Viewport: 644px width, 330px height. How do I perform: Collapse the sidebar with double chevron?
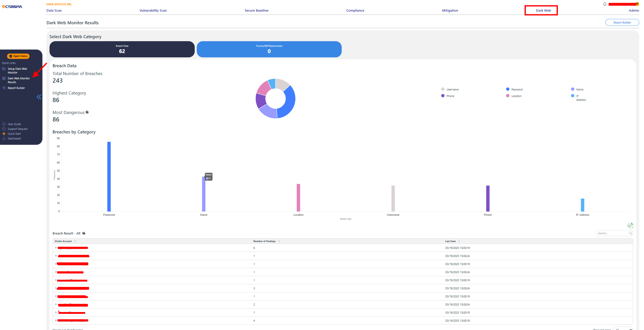point(39,97)
